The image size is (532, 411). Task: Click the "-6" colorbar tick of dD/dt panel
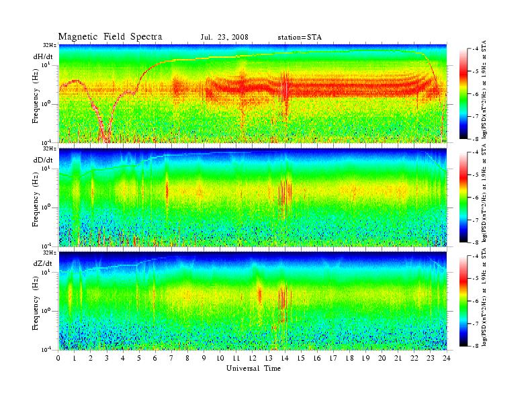pos(476,197)
